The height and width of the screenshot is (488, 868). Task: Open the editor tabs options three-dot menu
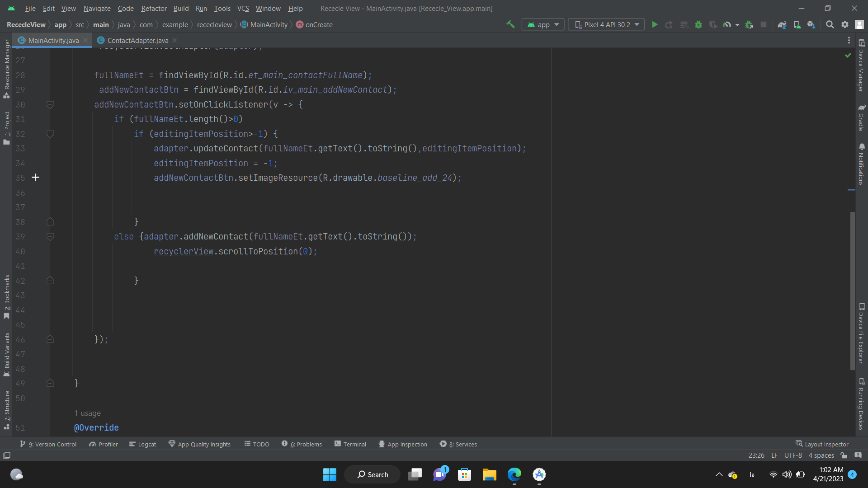coord(849,40)
